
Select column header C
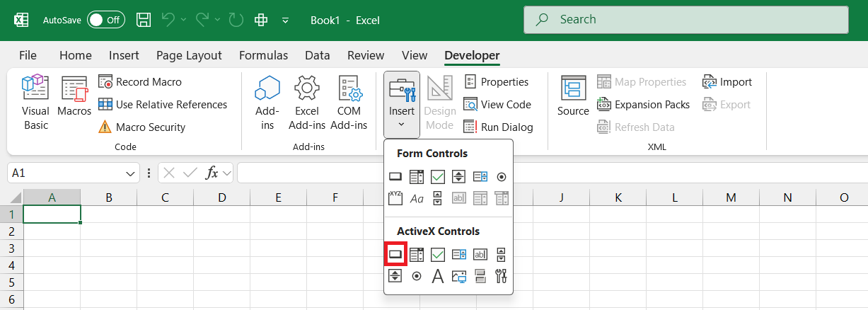(165, 197)
